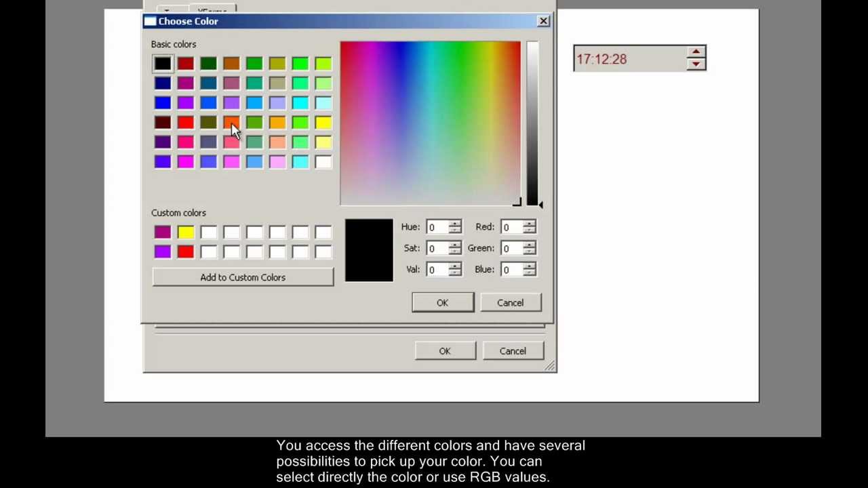Screen dimensions: 868x488
Task: Decrease Hue with its down arrow
Action: pyautogui.click(x=455, y=230)
